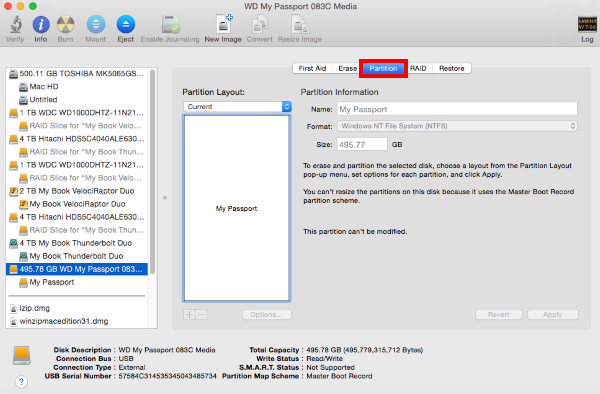Screen dimensions: 600x394
Task: Remove partition with minus button
Action: (x=201, y=315)
